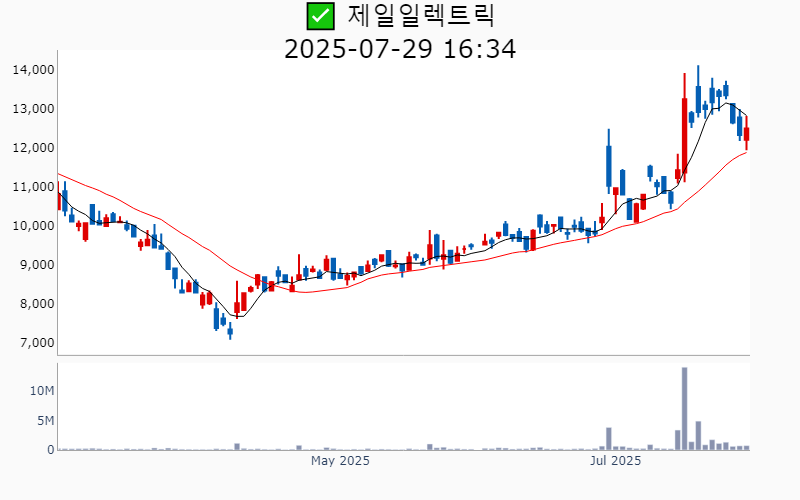Click the blue candlestick with the highest wick
The image size is (800, 500).
(x=698, y=91)
